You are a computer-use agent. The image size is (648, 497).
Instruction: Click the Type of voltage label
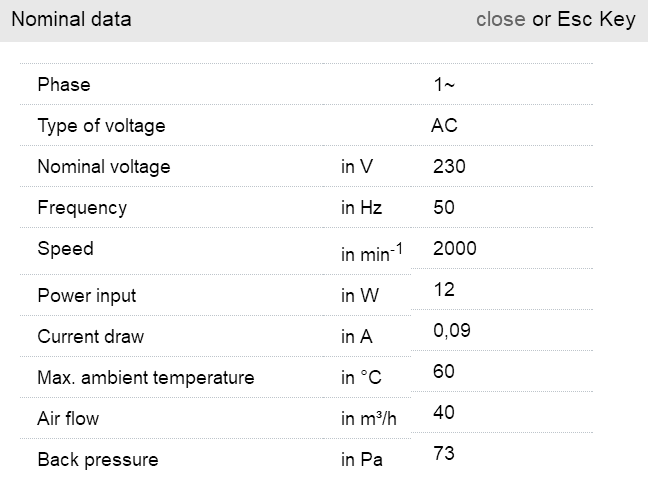(x=101, y=126)
